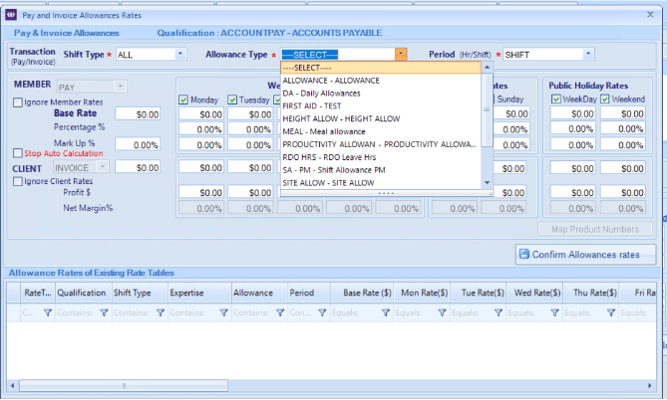This screenshot has height=400, width=667.
Task: Toggle Ignore Client Rates checkbox
Action: pos(17,181)
